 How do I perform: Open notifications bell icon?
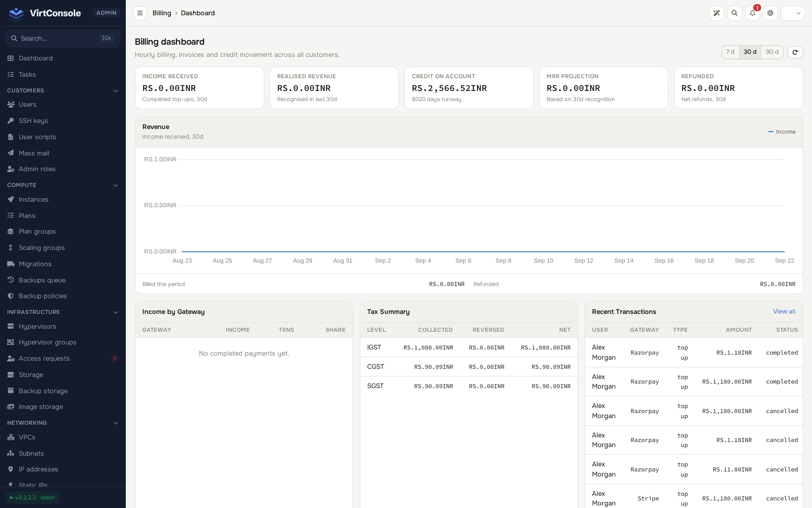752,13
